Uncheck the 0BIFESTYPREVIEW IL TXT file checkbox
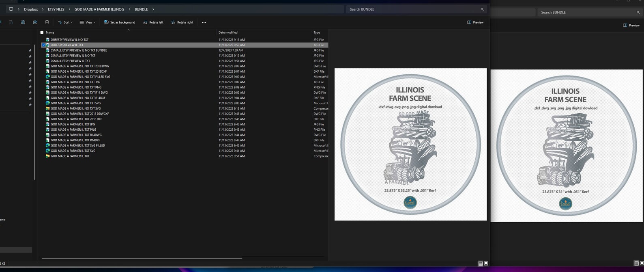The image size is (644, 272). tap(43, 45)
